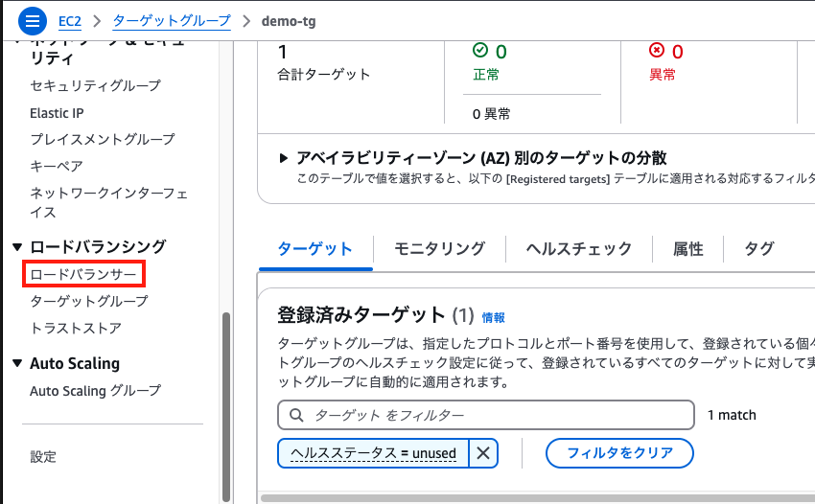815x504 pixels.
Task: Open the hamburger navigation menu
Action: click(x=33, y=21)
